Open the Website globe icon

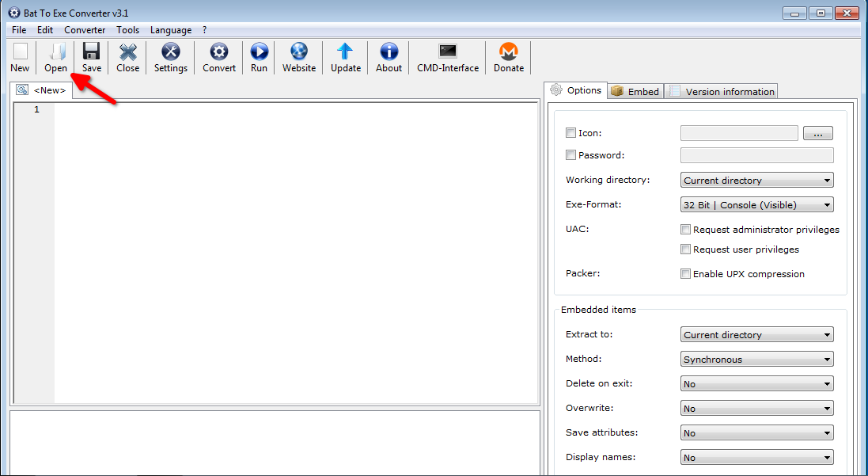pos(299,58)
